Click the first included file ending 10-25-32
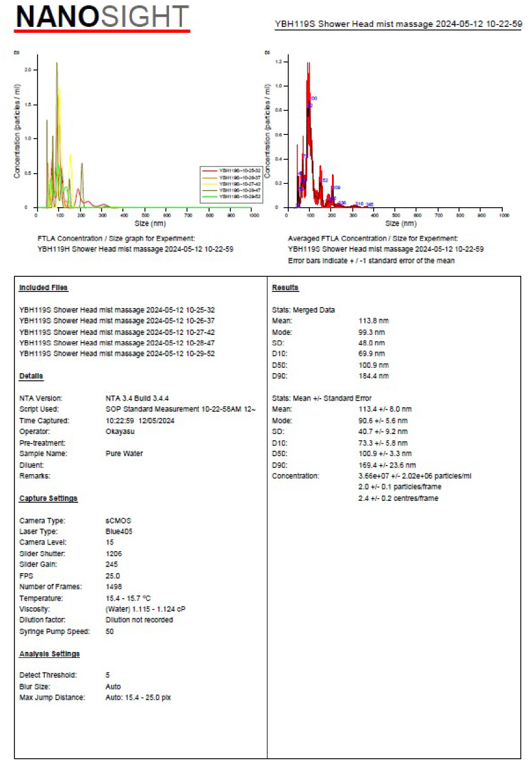The image size is (532, 766). (117, 310)
